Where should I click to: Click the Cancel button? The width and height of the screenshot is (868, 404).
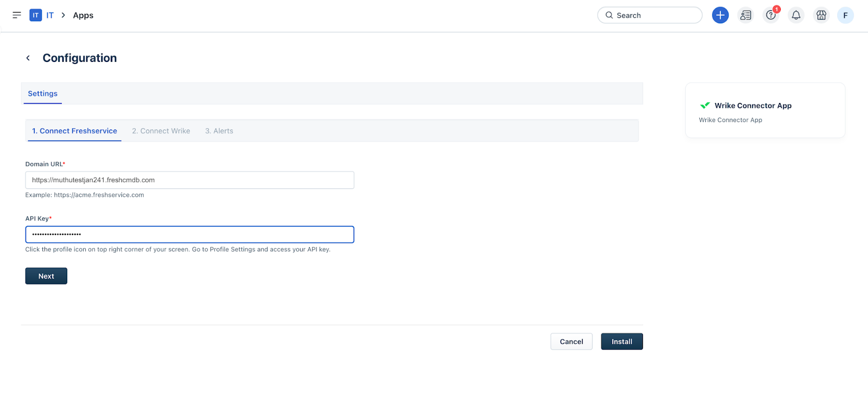tap(571, 342)
